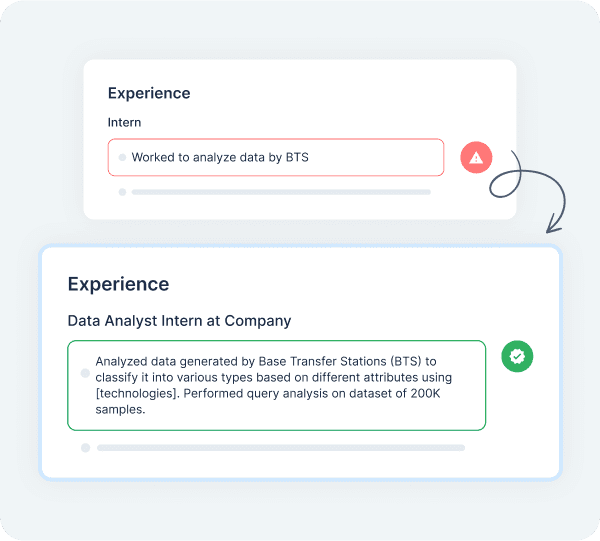Click grey bullet dot under red-bordered box

click(122, 192)
